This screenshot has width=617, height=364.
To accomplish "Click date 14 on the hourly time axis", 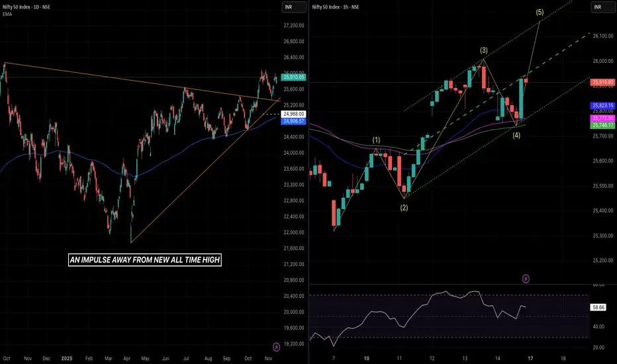I will (x=498, y=359).
